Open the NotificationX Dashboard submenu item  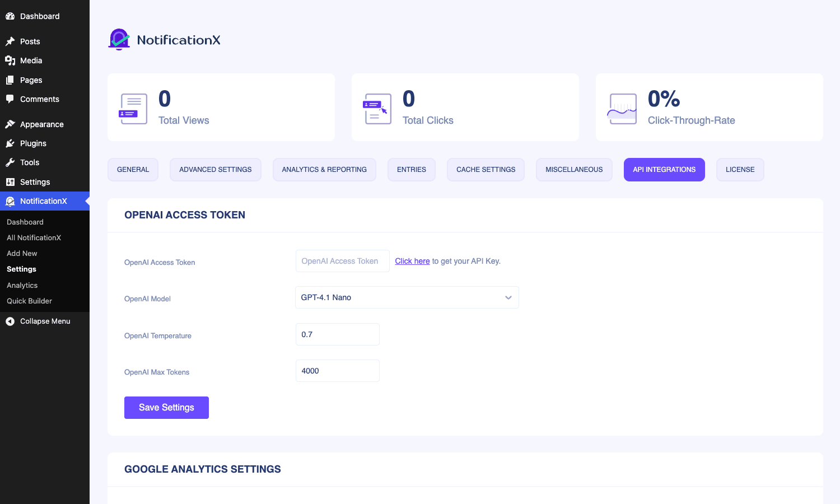[x=25, y=222]
